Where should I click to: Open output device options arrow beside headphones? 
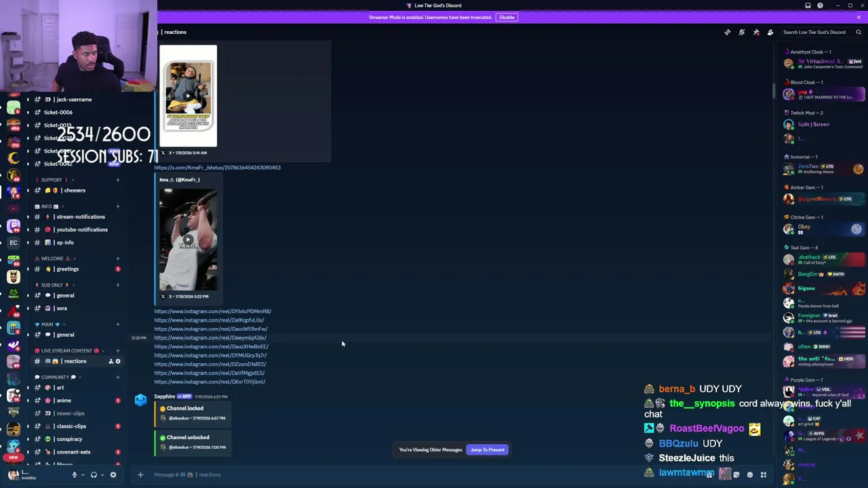(102, 474)
